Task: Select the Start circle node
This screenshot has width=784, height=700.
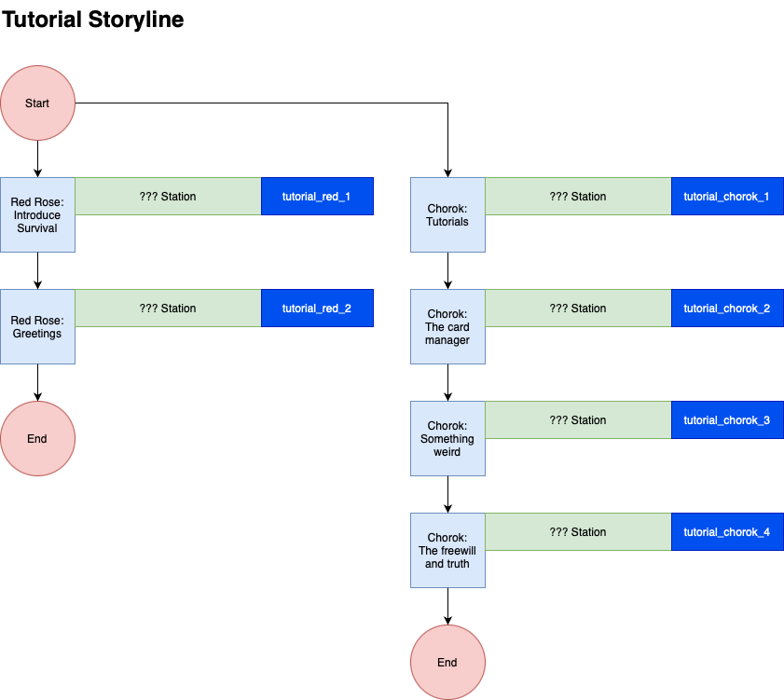Action: click(37, 103)
